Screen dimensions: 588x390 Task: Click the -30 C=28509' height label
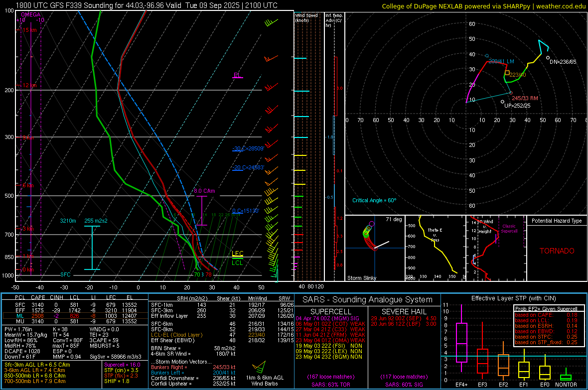click(248, 148)
